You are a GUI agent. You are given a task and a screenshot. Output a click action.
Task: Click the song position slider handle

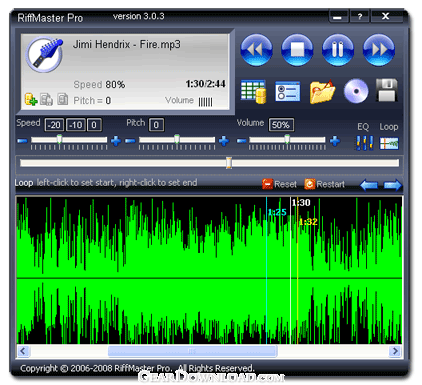229,163
